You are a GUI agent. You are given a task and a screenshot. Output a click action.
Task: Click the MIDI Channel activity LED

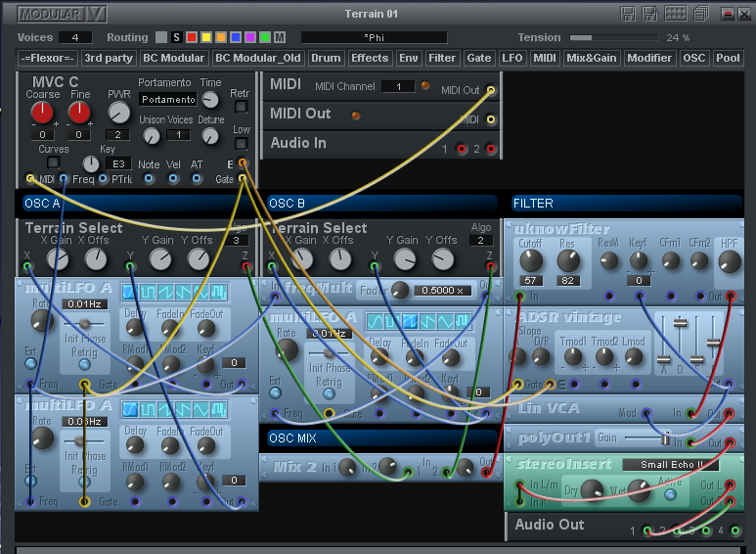click(x=424, y=85)
